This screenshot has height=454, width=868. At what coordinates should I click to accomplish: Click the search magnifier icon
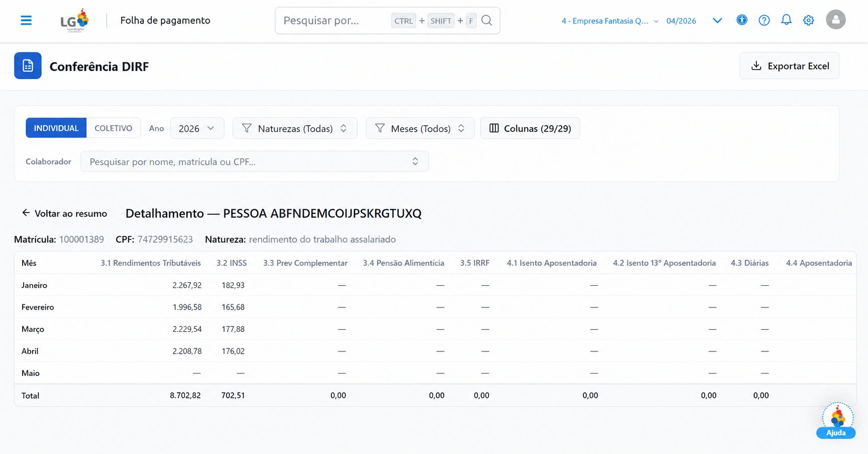pos(486,21)
